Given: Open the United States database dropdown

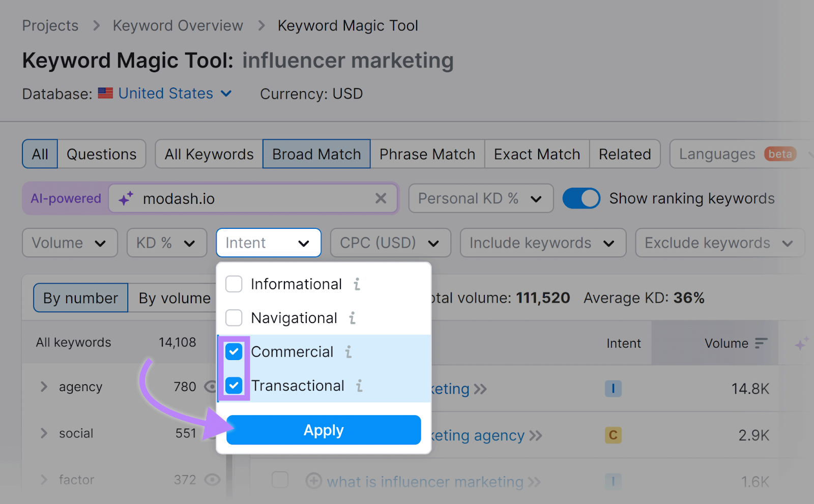Looking at the screenshot, I should pyautogui.click(x=175, y=94).
